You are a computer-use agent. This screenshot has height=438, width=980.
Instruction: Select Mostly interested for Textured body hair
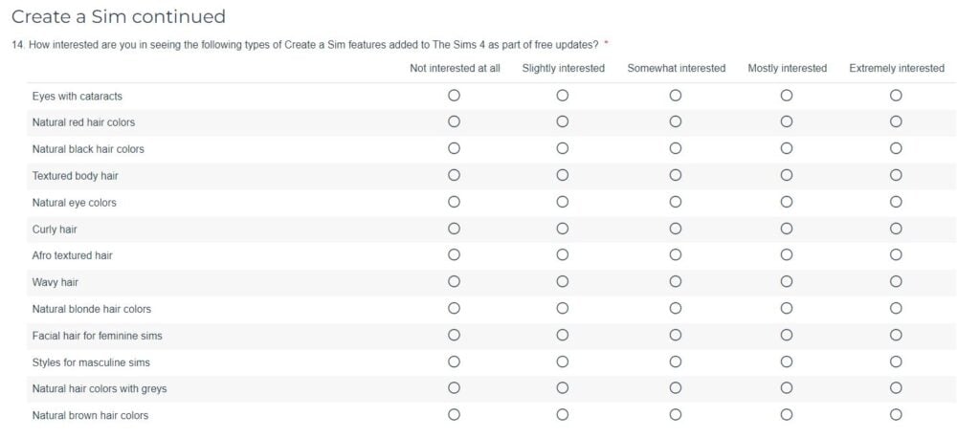click(787, 176)
